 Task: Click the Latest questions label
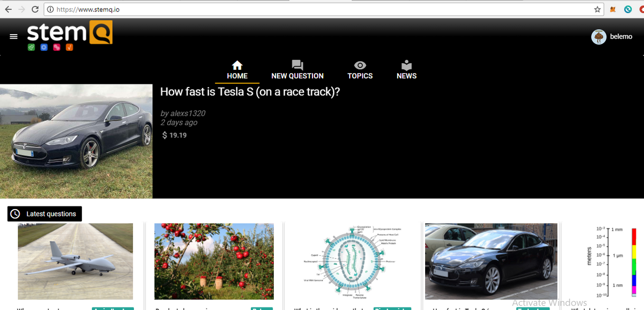pyautogui.click(x=45, y=214)
